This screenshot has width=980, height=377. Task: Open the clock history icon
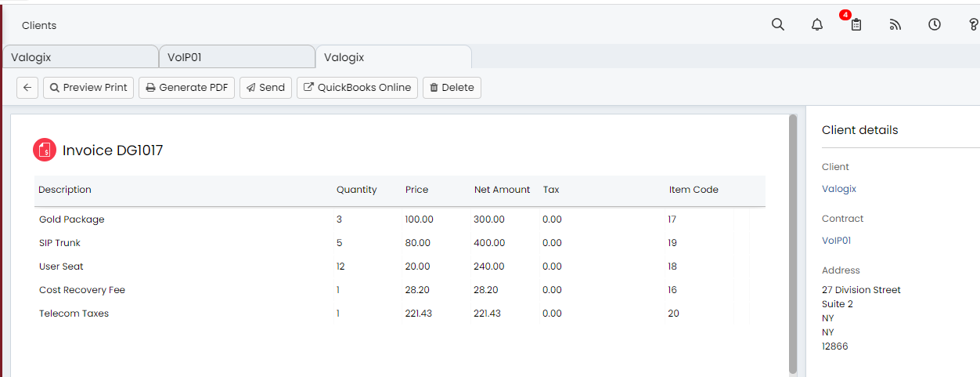[935, 24]
